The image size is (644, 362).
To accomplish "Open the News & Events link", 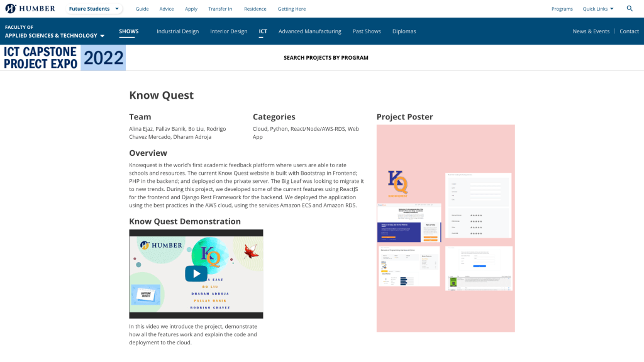I will click(591, 31).
